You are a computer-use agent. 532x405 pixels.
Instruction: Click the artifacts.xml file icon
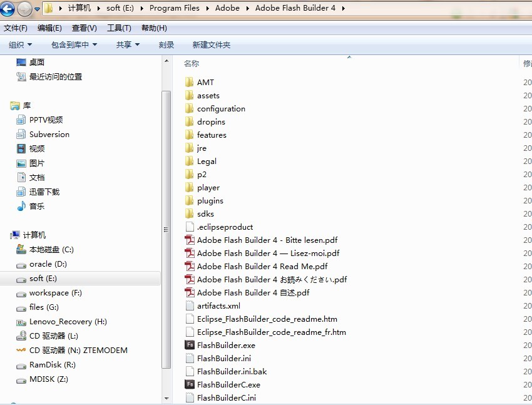click(x=190, y=305)
